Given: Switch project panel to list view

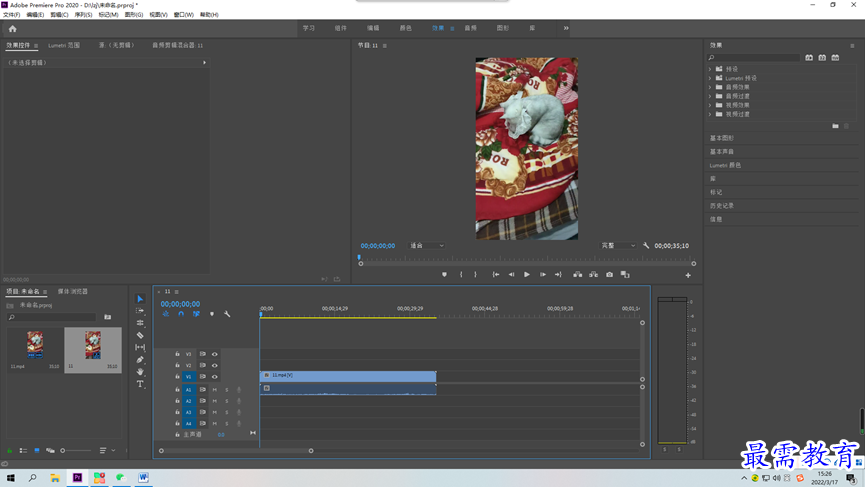Looking at the screenshot, I should 23,451.
